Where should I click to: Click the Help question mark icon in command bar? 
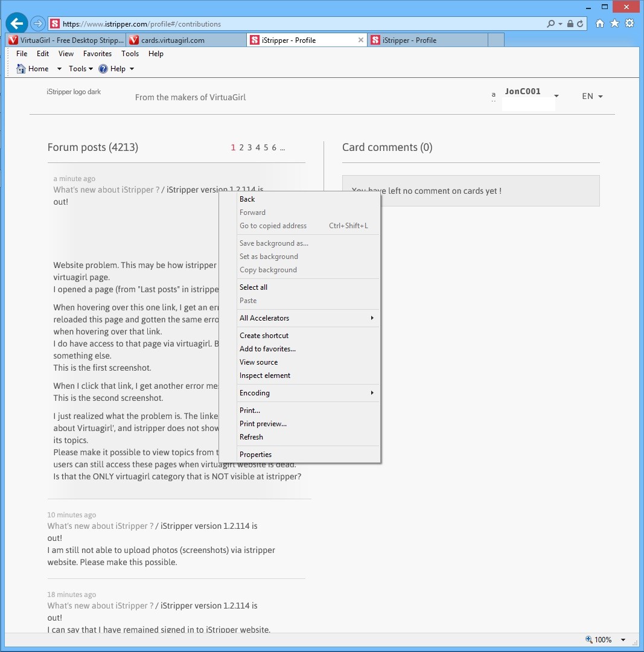point(103,69)
